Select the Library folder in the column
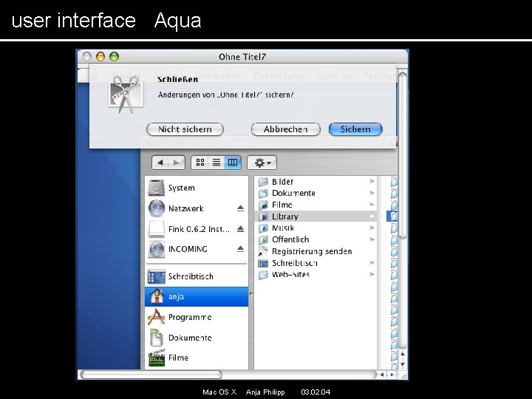 point(316,216)
